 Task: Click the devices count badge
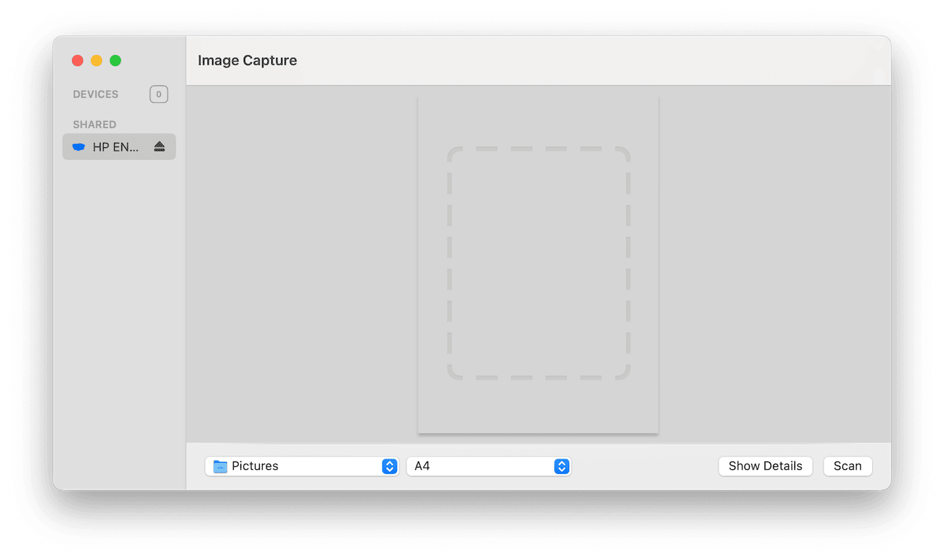[159, 94]
